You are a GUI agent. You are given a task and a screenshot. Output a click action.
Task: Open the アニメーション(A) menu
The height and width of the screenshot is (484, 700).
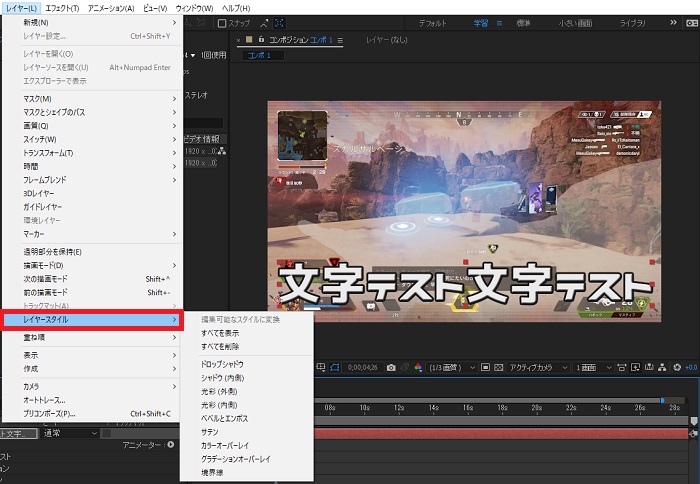(x=111, y=8)
